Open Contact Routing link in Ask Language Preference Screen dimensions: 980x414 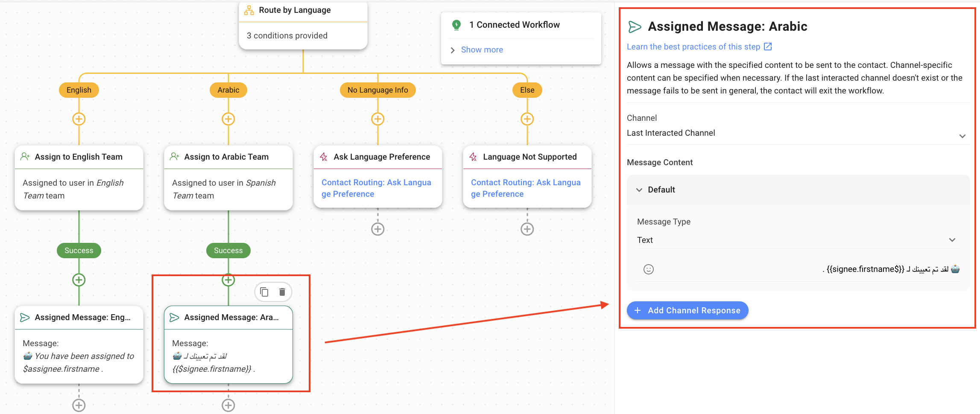pyautogui.click(x=376, y=188)
